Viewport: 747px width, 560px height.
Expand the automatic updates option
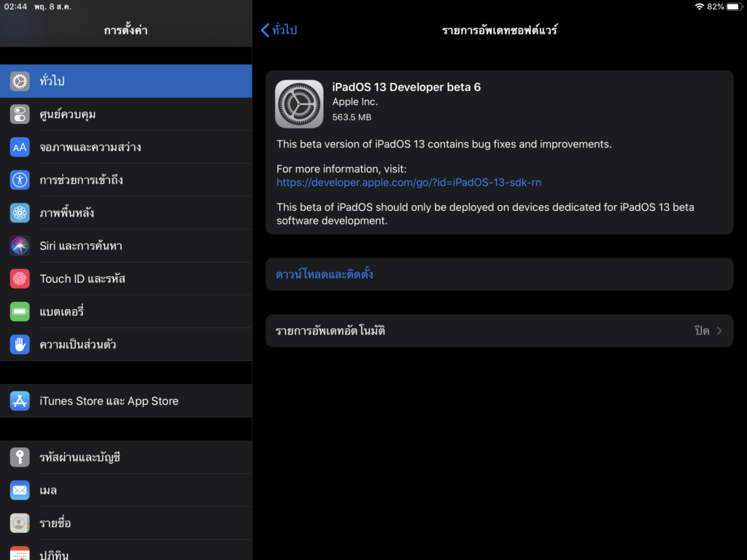coord(500,330)
